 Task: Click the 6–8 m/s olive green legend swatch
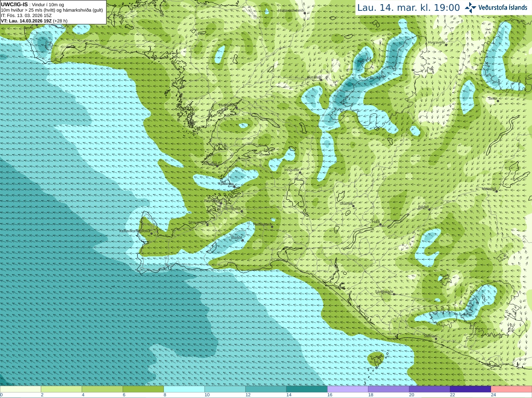pyautogui.click(x=143, y=389)
